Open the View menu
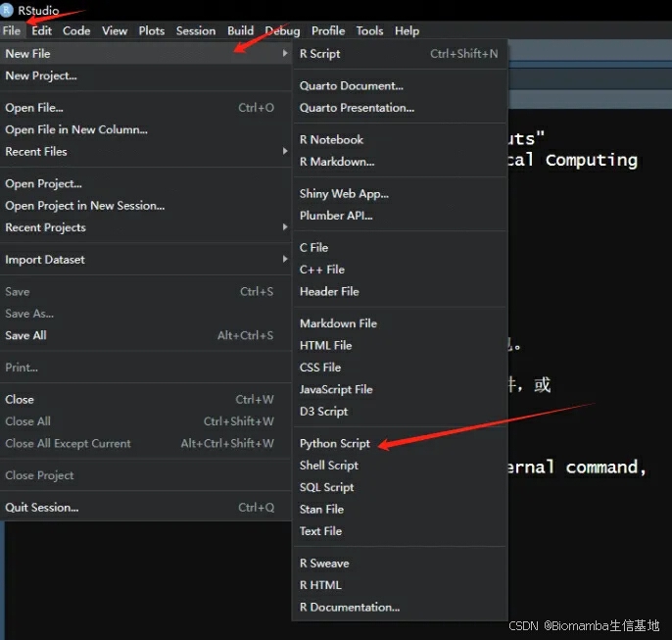Screen dimensions: 672x640 [115, 30]
